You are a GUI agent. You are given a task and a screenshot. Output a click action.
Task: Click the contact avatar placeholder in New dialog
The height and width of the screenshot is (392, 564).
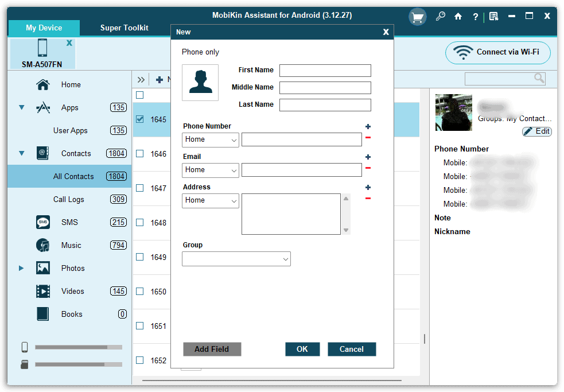[x=200, y=83]
